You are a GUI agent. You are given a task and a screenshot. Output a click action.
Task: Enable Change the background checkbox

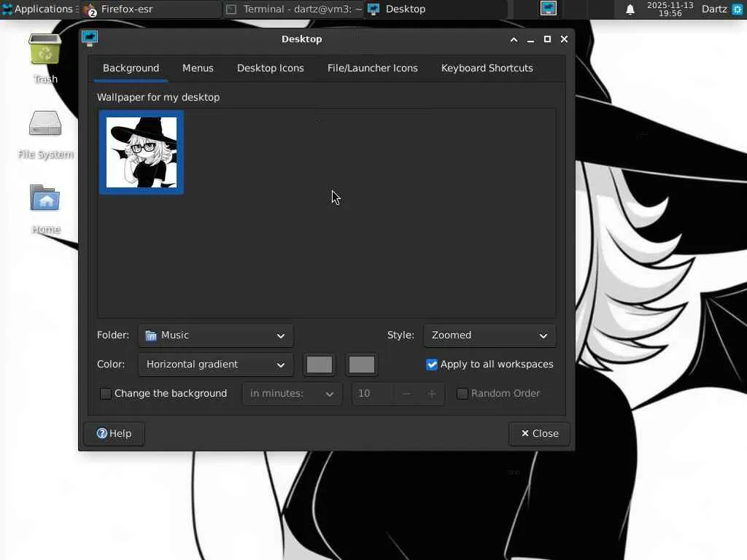[x=106, y=394]
